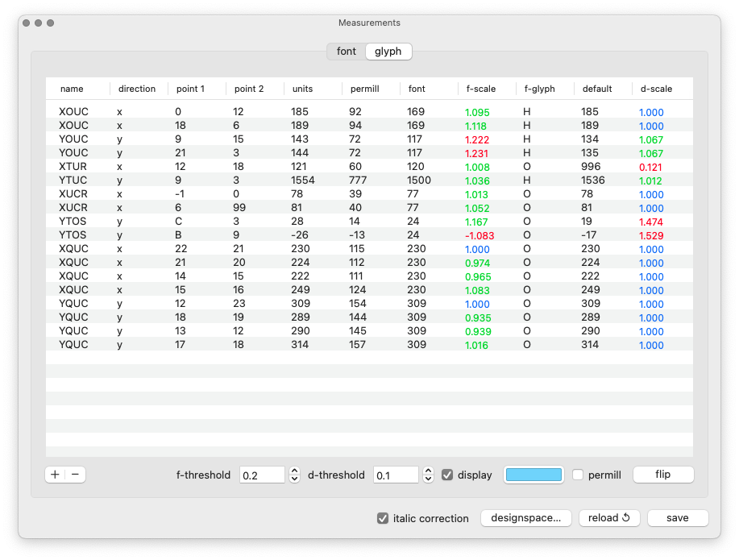Click the plus button to add measurement

[x=55, y=475]
